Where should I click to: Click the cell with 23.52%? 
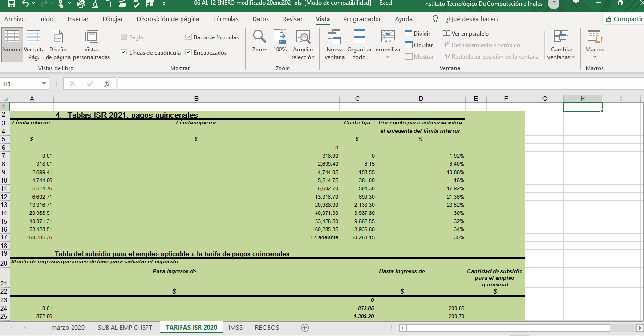click(x=421, y=205)
